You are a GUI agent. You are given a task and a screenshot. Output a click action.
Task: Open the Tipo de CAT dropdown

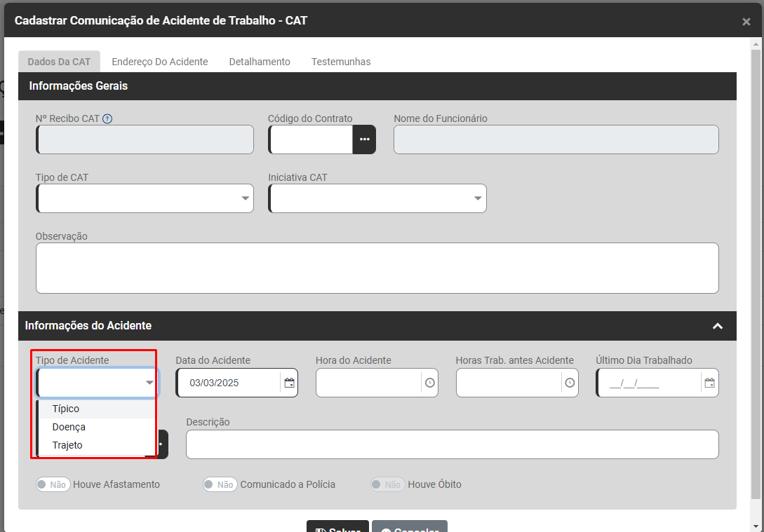tap(145, 198)
